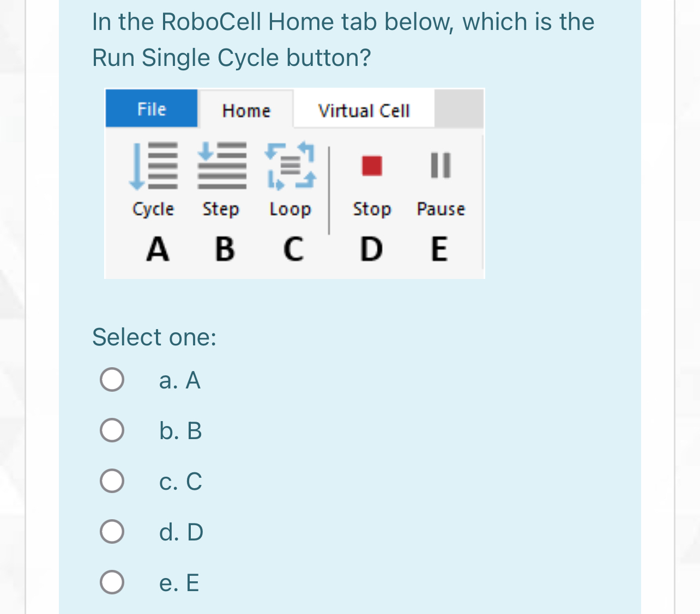Click the letter A label below Cycle
The height and width of the screenshot is (614, 700).
coord(157,250)
